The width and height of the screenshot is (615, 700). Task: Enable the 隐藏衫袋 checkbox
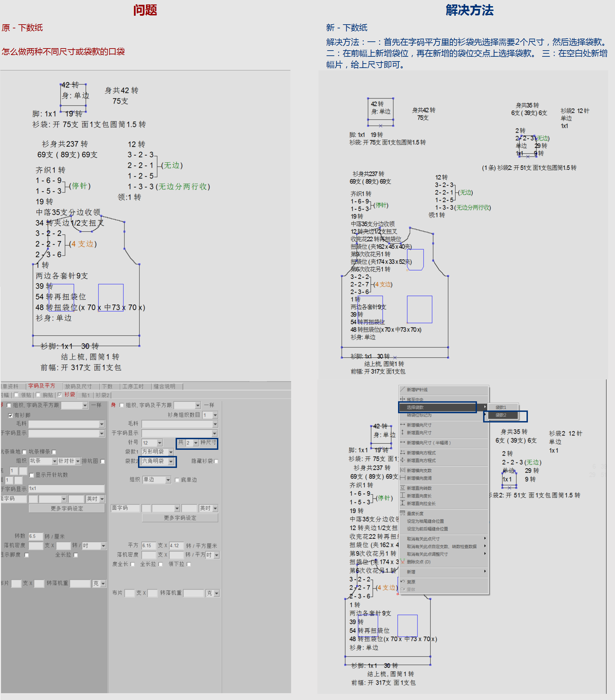(216, 461)
